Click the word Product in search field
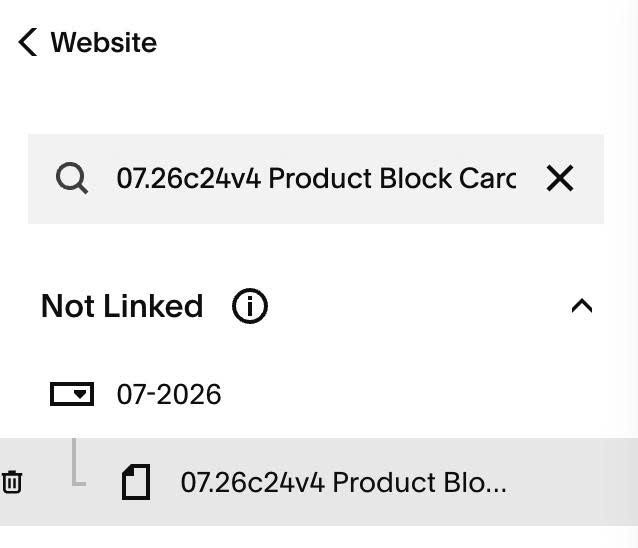This screenshot has height=548, width=638. coord(320,178)
